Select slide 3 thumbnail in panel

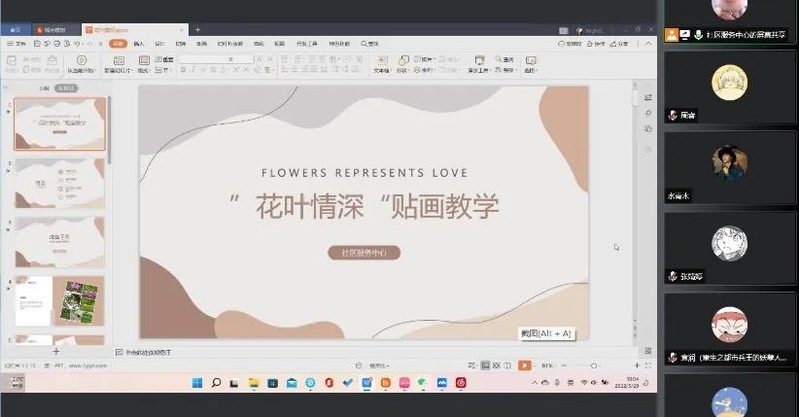click(x=60, y=242)
